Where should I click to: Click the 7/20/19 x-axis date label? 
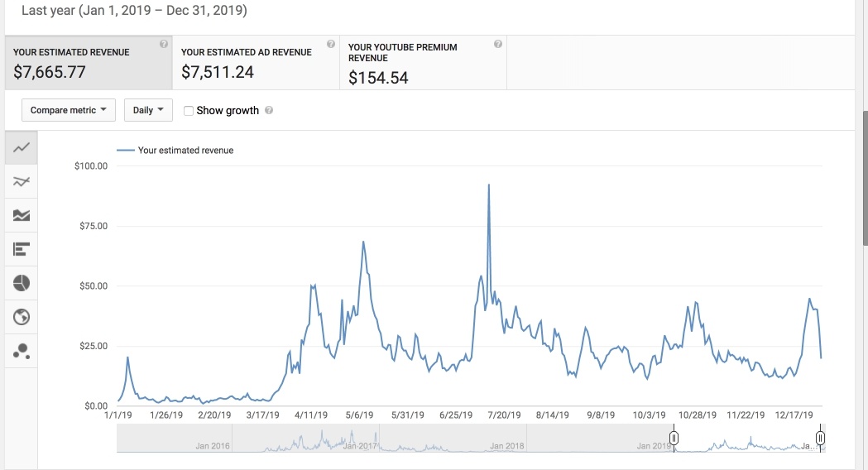(504, 415)
